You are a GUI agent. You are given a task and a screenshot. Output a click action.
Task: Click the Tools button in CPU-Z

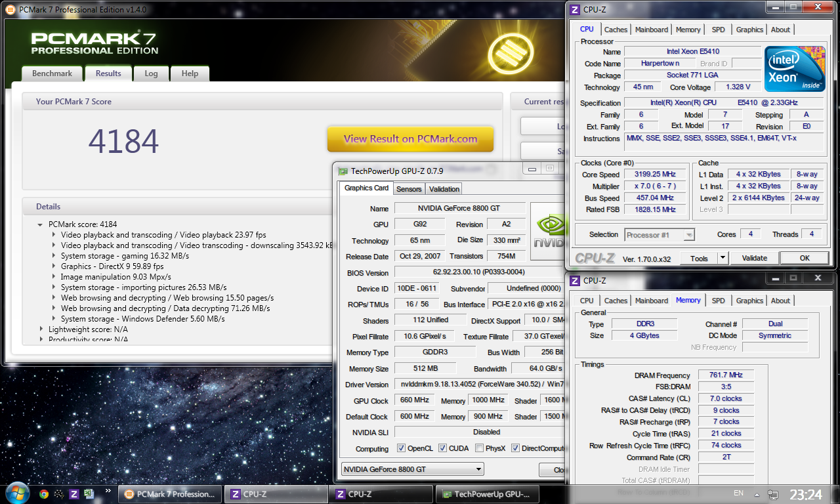pyautogui.click(x=699, y=258)
